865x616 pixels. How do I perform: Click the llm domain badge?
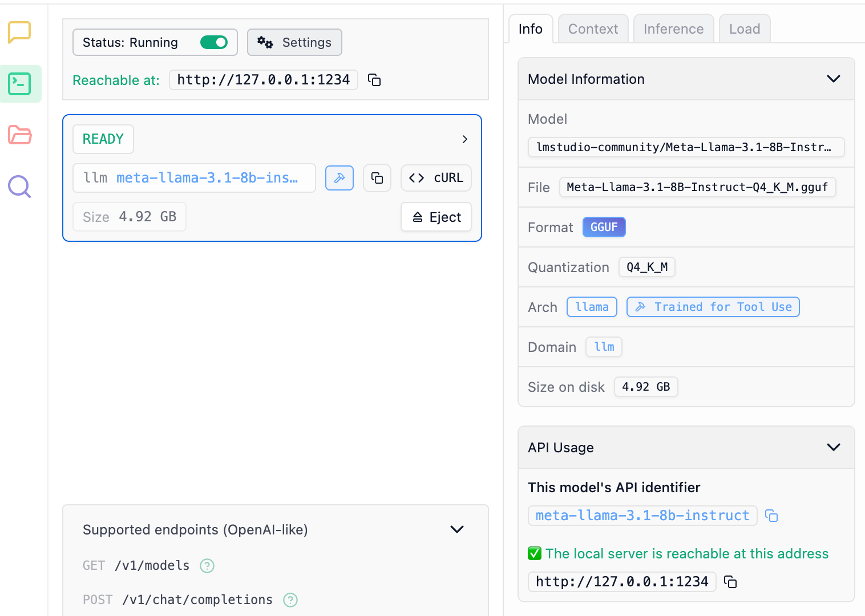coord(604,347)
